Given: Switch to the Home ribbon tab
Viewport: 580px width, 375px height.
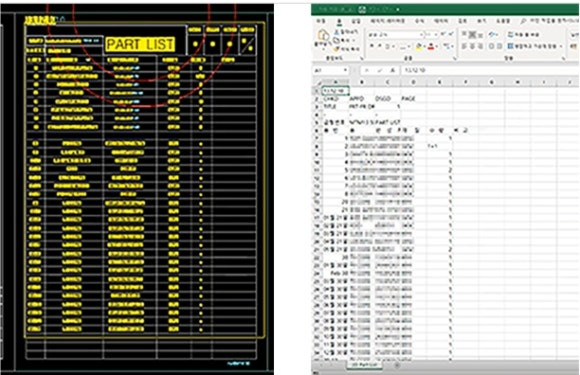Looking at the screenshot, I should pyautogui.click(x=339, y=21).
